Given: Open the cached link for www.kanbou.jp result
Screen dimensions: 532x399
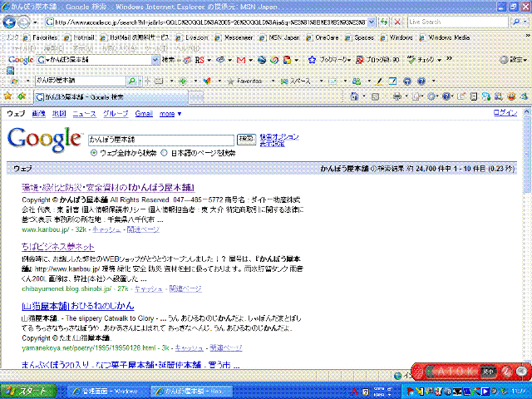Looking at the screenshot, I should tap(106, 229).
